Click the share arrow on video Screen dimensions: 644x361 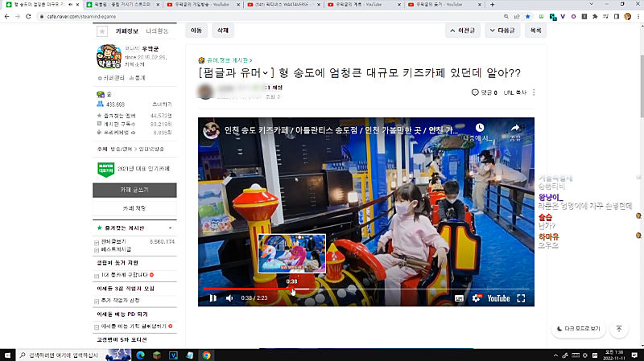click(x=515, y=129)
